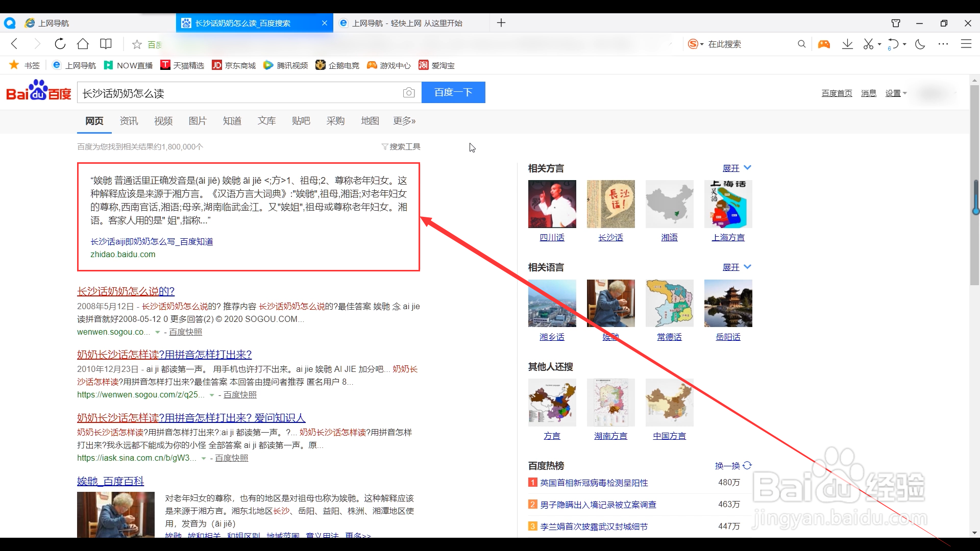Open the 四川话 thumbnail
980x551 pixels.
552,204
